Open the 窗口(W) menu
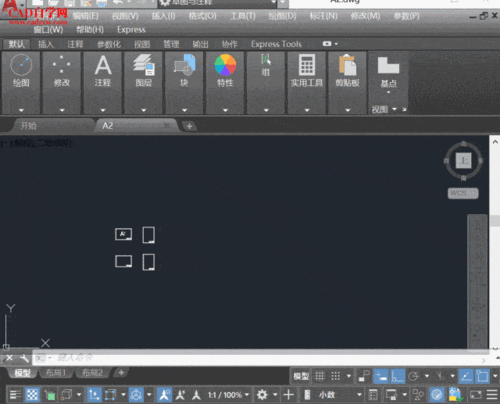500x404 pixels. click(x=48, y=30)
